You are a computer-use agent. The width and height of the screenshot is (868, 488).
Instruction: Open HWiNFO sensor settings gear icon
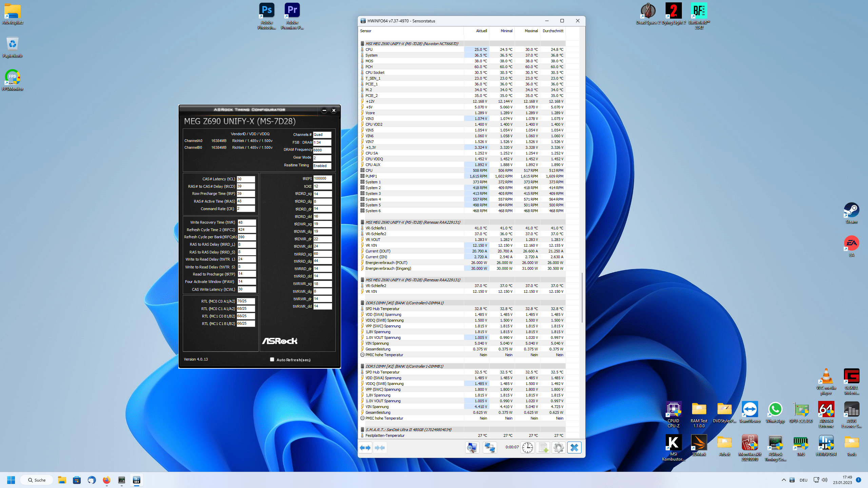(558, 448)
